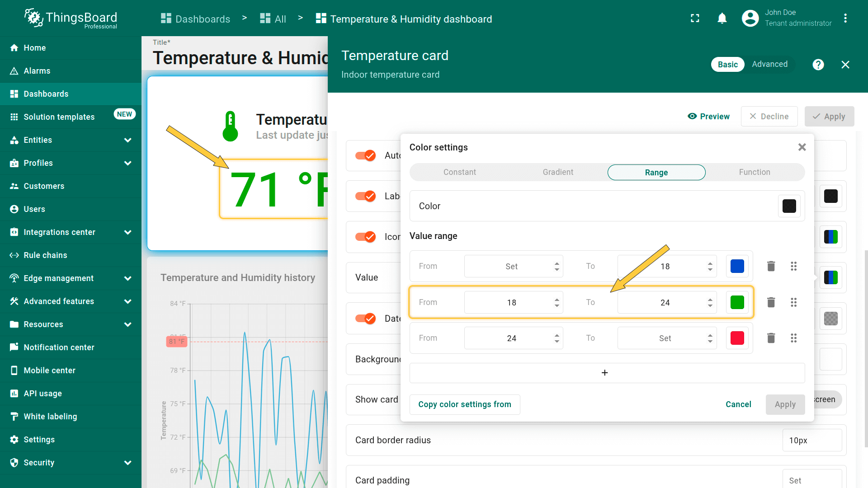Select the Function color tab
The image size is (868, 488).
(754, 172)
